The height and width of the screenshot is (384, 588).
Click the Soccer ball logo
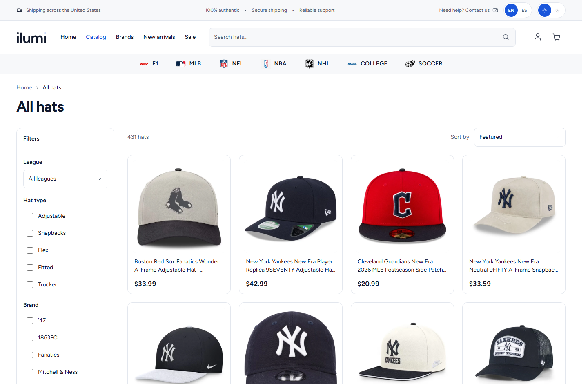(410, 64)
